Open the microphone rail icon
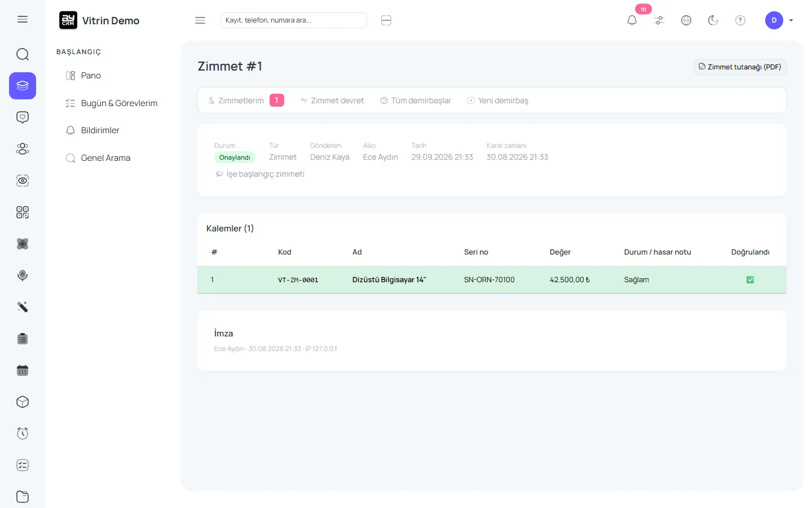The height and width of the screenshot is (508, 812). coord(23,275)
